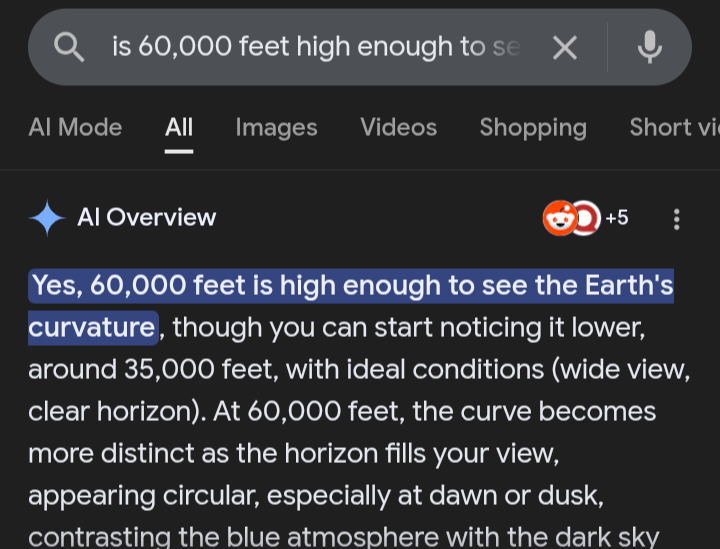Open the Short videos tab
720x549 pixels.
[675, 127]
